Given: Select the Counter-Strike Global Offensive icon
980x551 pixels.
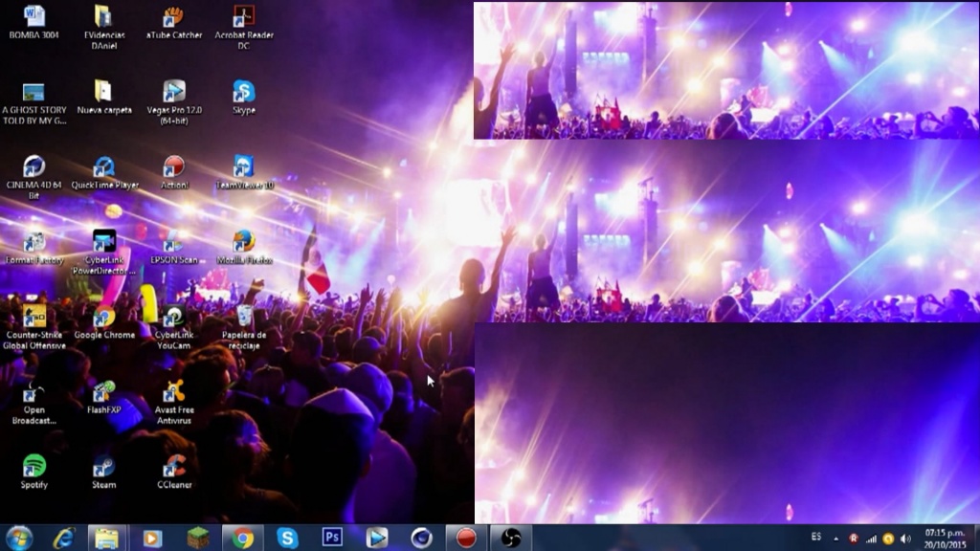Looking at the screenshot, I should (x=33, y=318).
